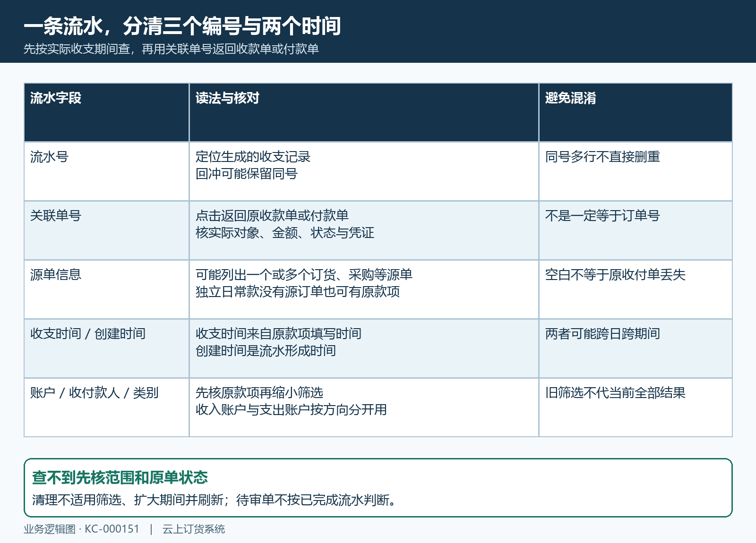Click footer text 业务逻辑图 · KC-000151

(82, 529)
